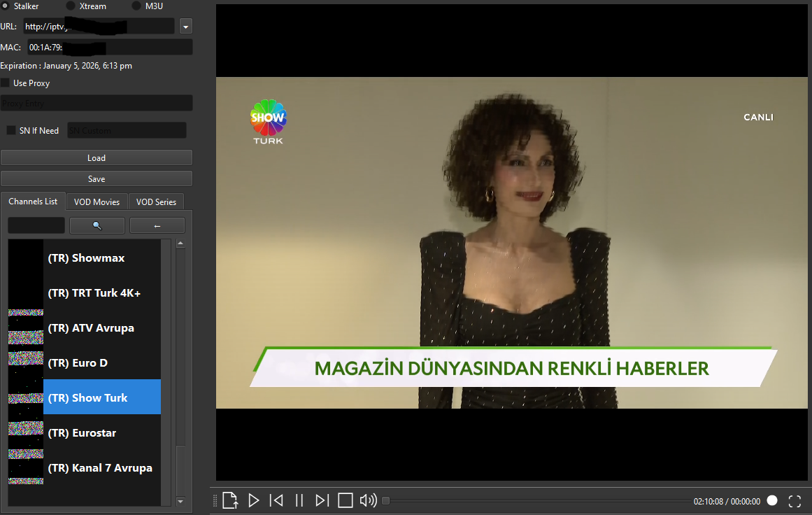This screenshot has height=515, width=812.
Task: Click the URL input field
Action: 99,27
